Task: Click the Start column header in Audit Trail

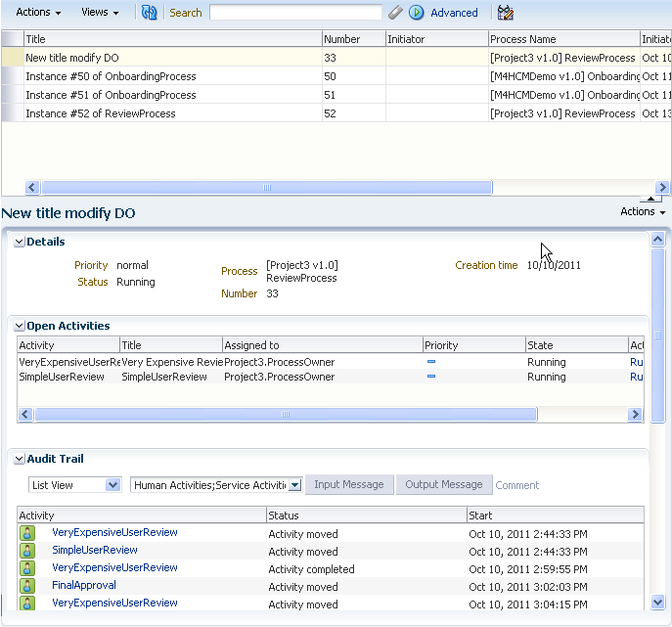Action: 556,515
